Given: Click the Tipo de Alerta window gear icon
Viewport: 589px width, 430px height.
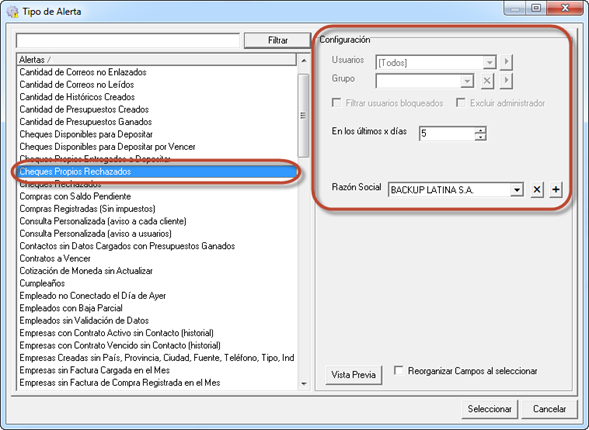Looking at the screenshot, I should click(x=12, y=12).
